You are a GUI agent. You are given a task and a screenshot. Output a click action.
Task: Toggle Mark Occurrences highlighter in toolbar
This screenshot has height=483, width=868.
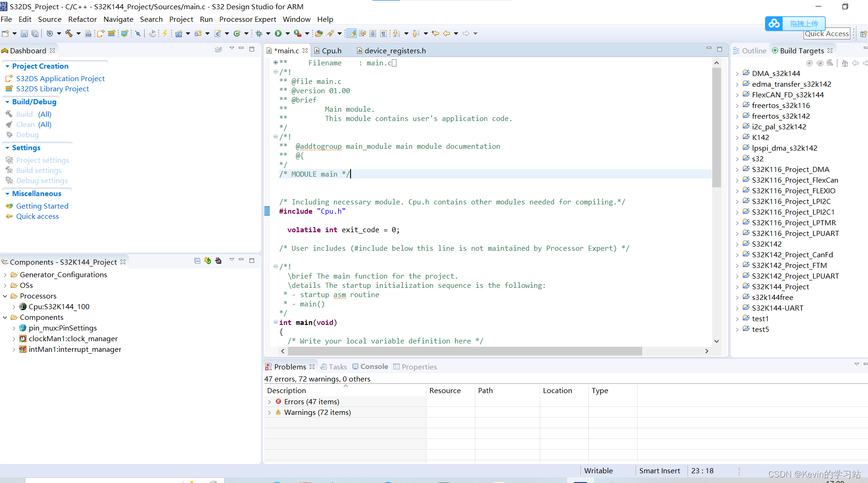tap(352, 33)
